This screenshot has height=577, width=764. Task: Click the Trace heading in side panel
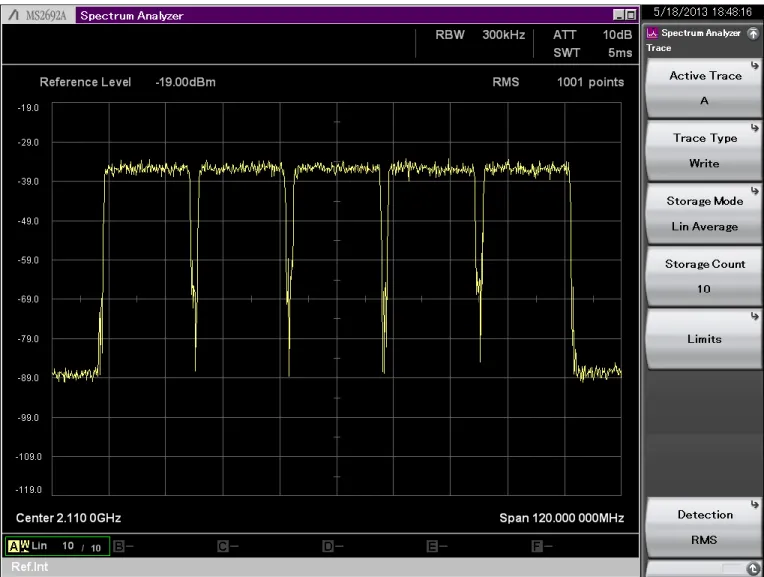tap(658, 48)
